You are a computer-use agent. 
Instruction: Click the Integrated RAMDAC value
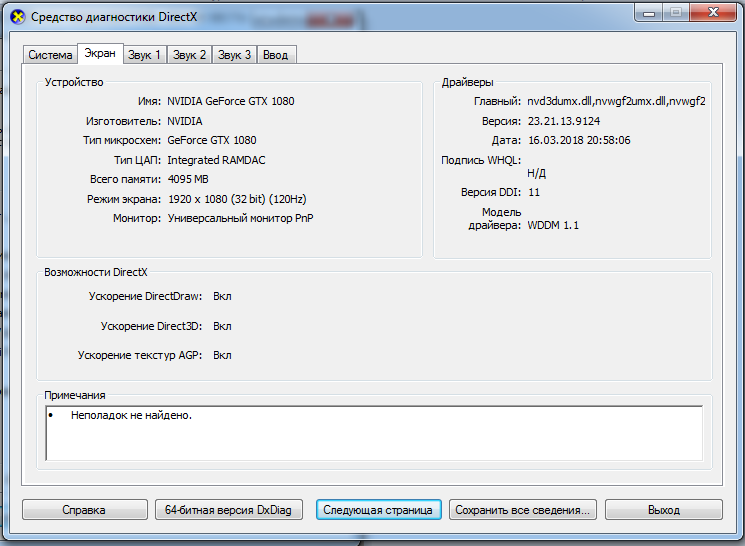pos(216,160)
